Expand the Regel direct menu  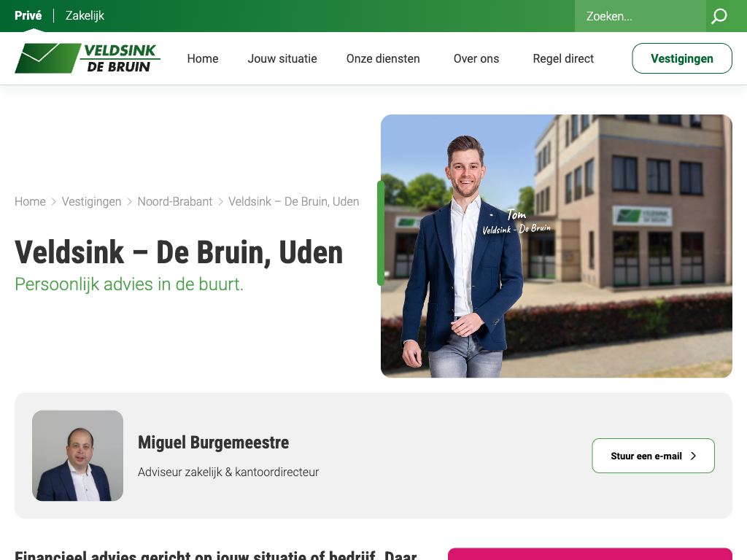pyautogui.click(x=563, y=58)
